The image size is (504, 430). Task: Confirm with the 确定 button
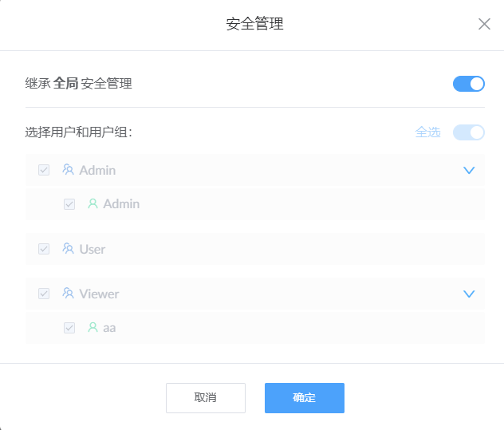tap(304, 398)
